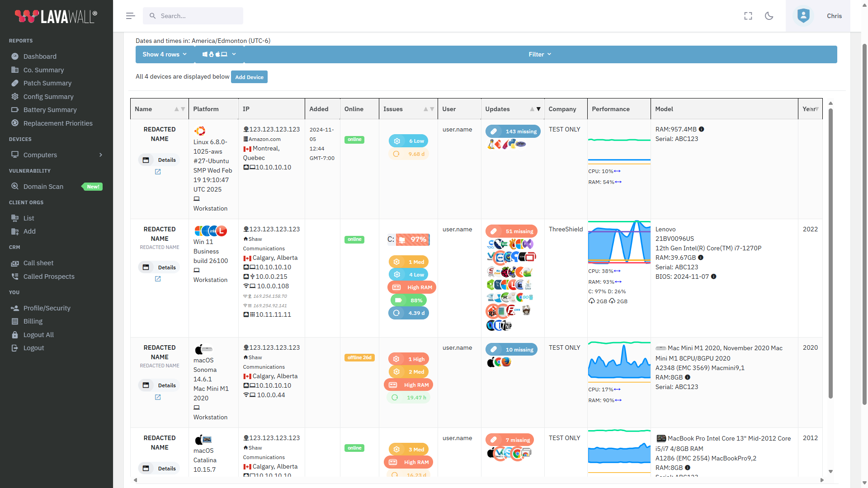
Task: Click 1 Med issue badge in Win 11 row
Action: pos(409,262)
